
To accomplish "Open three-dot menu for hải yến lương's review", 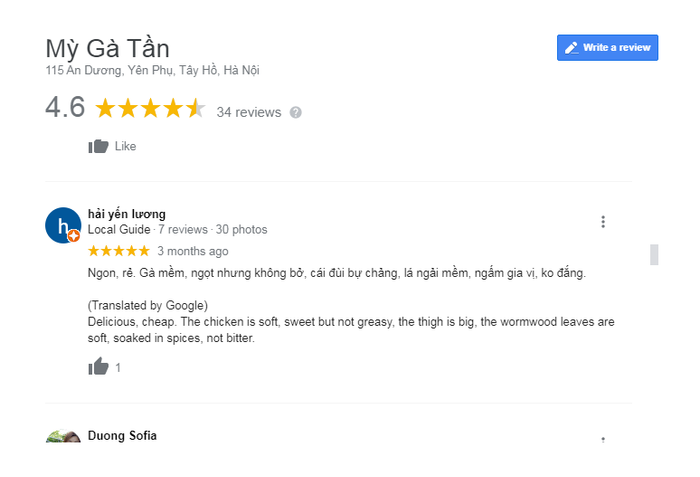I will pos(603,222).
